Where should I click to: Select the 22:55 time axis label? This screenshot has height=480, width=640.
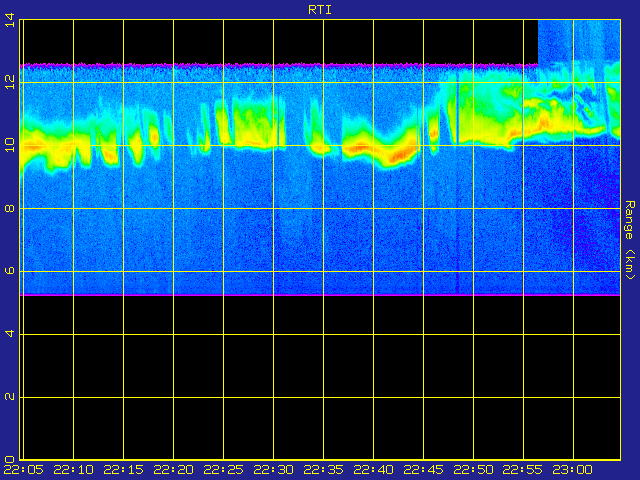click(x=522, y=470)
